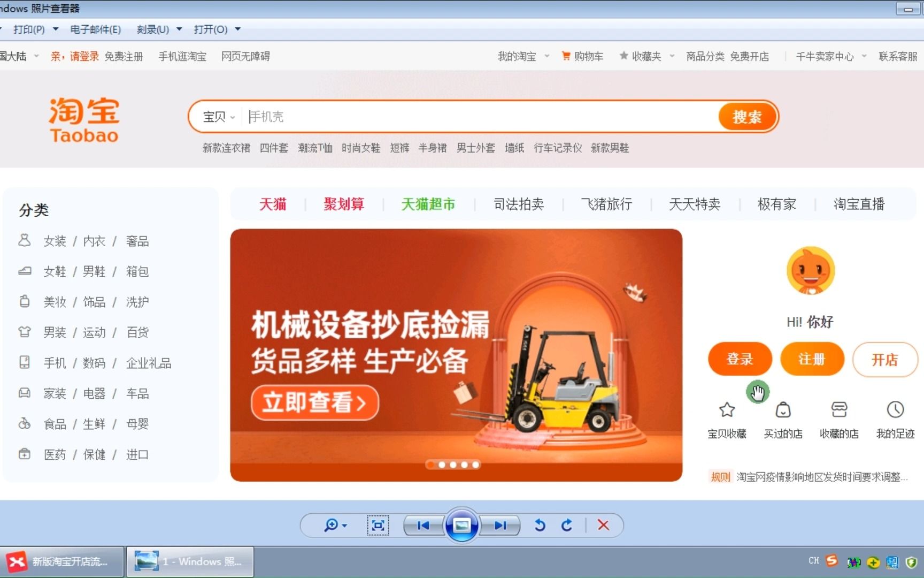Click the phone icon beside 手机
The width and height of the screenshot is (924, 578).
[x=25, y=362]
